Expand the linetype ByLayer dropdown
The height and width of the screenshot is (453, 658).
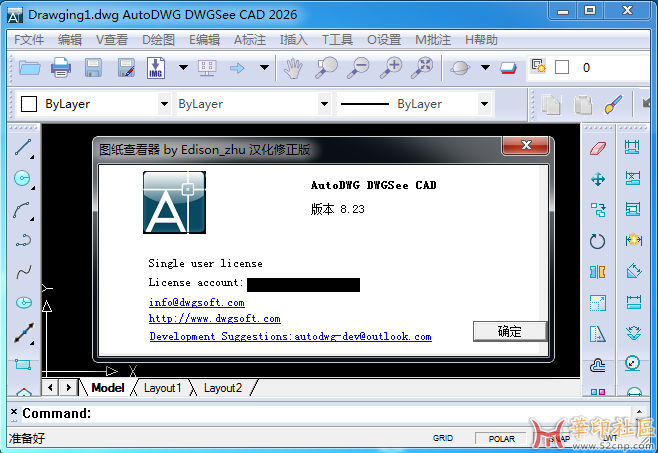tap(324, 104)
